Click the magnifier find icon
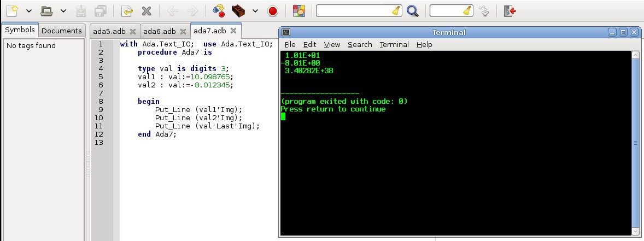The width and height of the screenshot is (644, 241). pyautogui.click(x=412, y=11)
